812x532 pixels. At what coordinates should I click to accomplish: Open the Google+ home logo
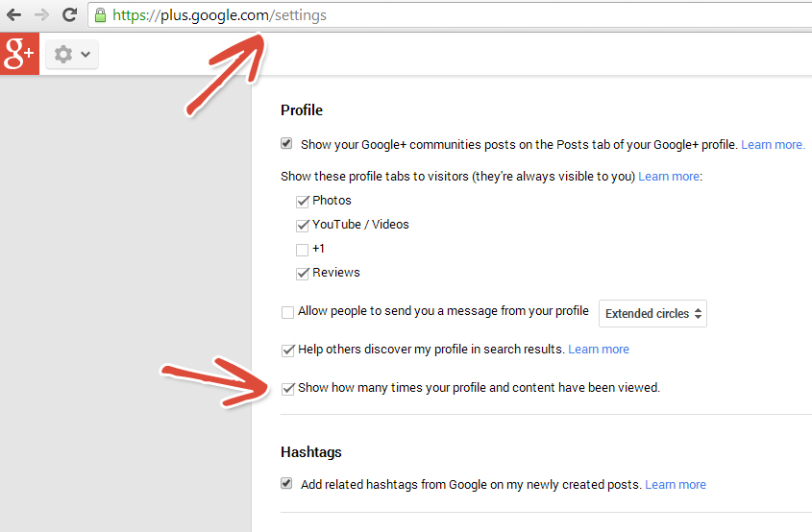tap(19, 54)
